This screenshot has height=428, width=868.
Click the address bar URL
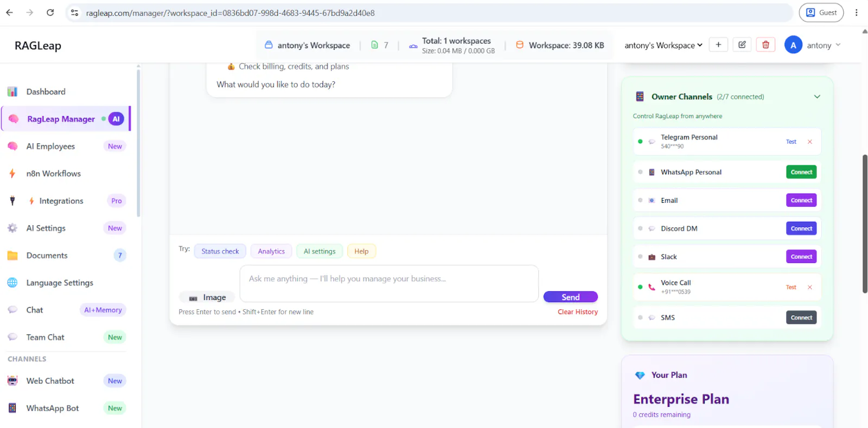(x=230, y=12)
